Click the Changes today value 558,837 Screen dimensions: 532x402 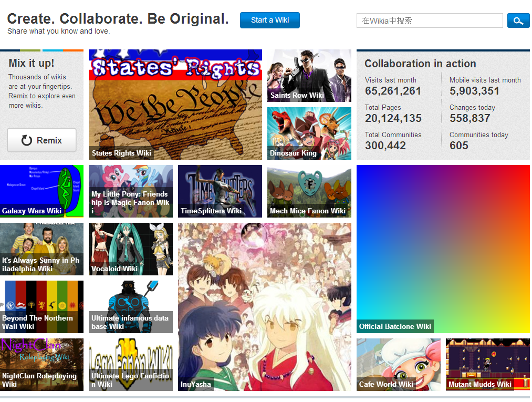click(470, 118)
